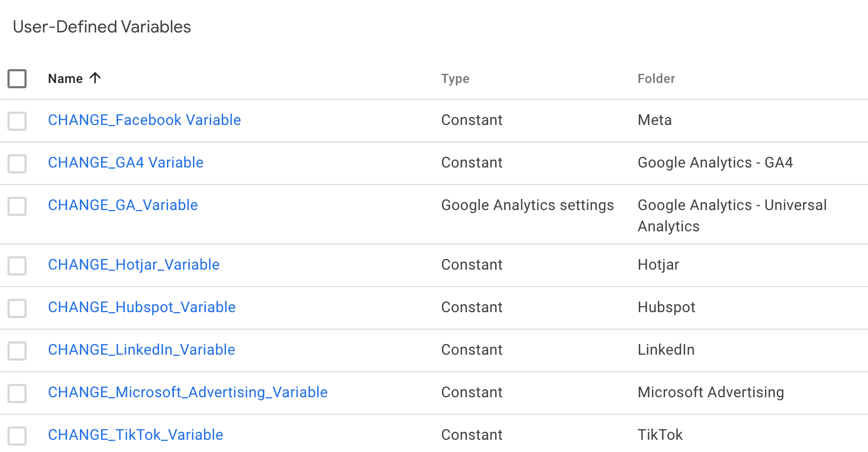The height and width of the screenshot is (452, 868).
Task: Open CHANGE_Microsoft_Advertising_Variable
Action: tap(188, 392)
